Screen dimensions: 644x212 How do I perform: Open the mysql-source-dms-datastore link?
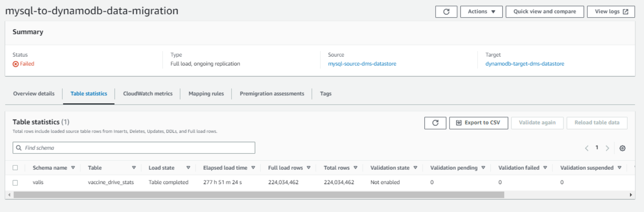point(362,64)
